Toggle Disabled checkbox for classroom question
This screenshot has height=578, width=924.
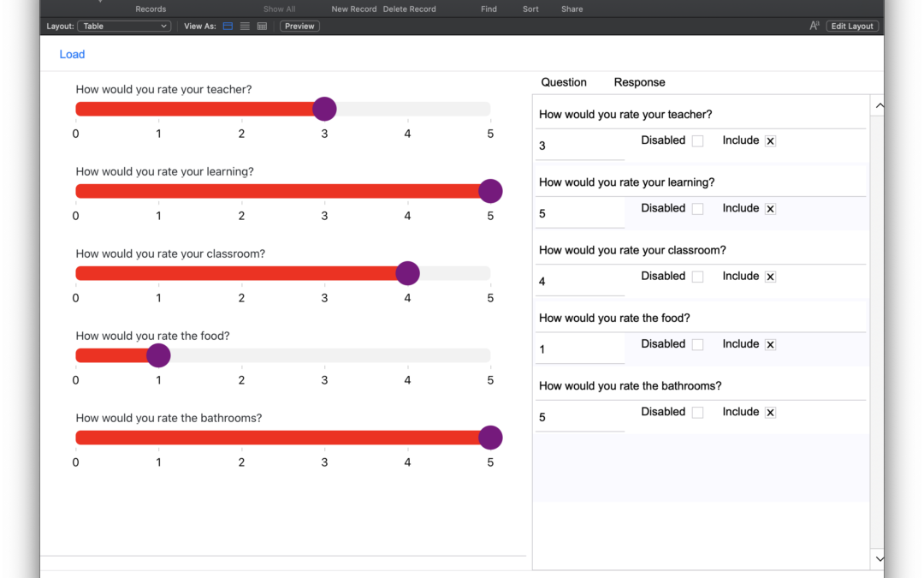pos(698,277)
